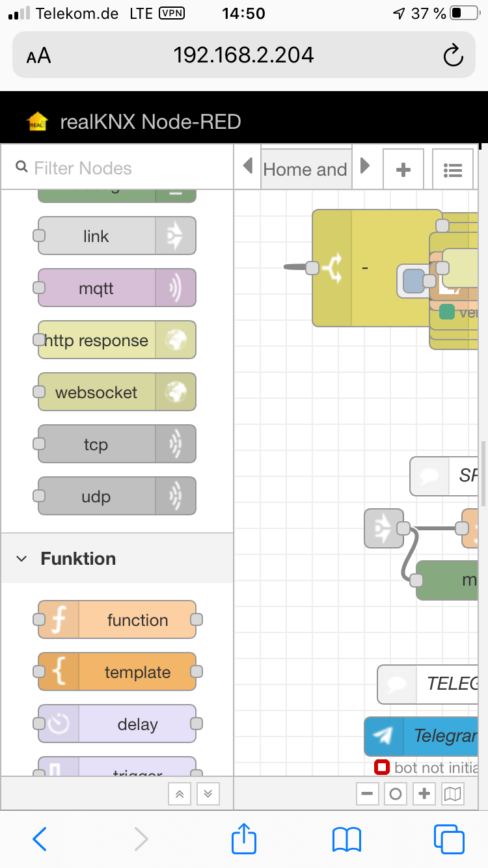Viewport: 488px width, 868px height.
Task: Select the link node in palette
Action: point(117,236)
